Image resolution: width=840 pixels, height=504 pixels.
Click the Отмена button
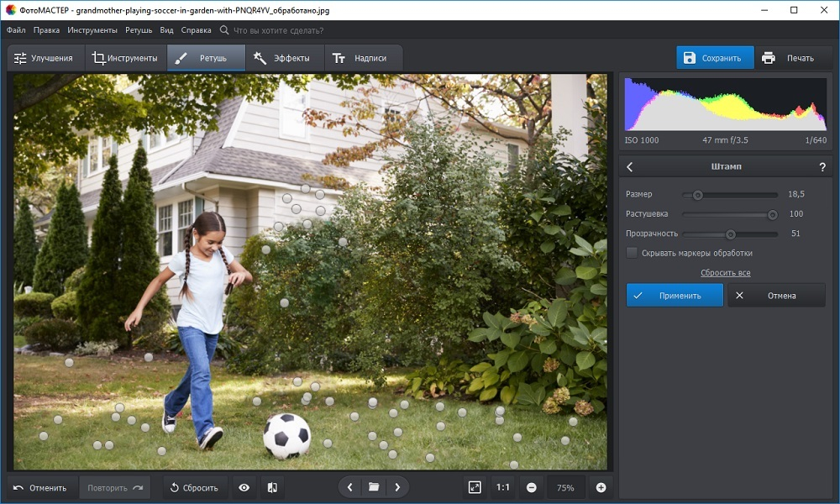pos(776,295)
